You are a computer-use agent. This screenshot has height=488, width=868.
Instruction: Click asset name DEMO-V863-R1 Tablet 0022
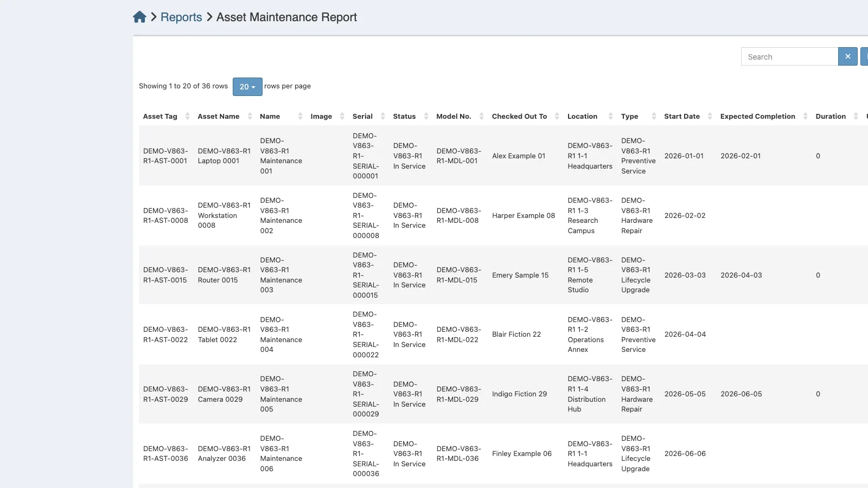pyautogui.click(x=224, y=335)
